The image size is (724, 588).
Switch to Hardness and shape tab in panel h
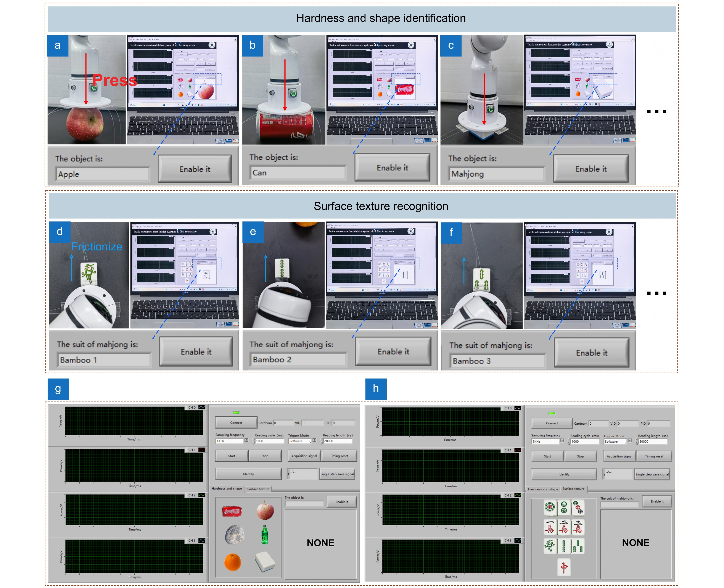(543, 490)
